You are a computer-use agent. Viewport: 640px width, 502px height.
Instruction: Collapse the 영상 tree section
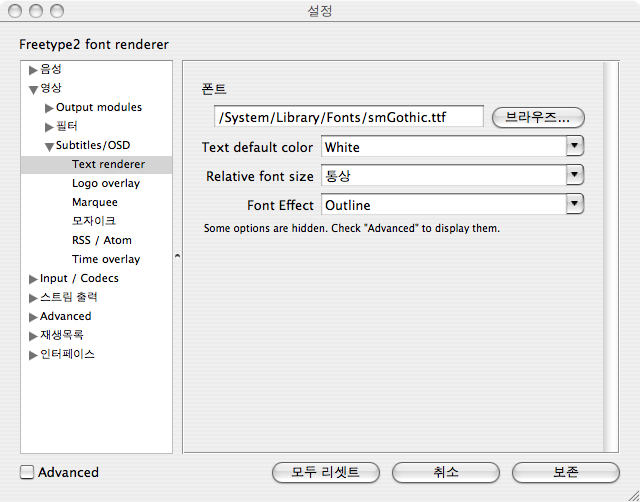click(33, 89)
